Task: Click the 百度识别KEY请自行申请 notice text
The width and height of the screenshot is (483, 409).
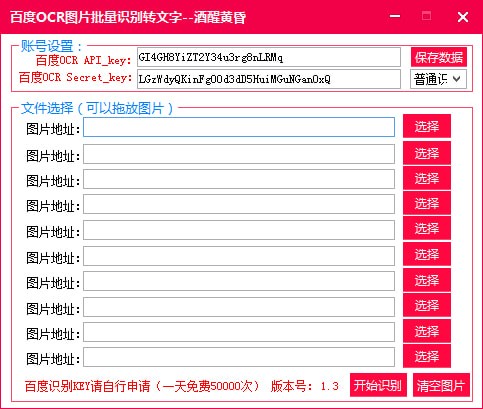Action: (142, 386)
